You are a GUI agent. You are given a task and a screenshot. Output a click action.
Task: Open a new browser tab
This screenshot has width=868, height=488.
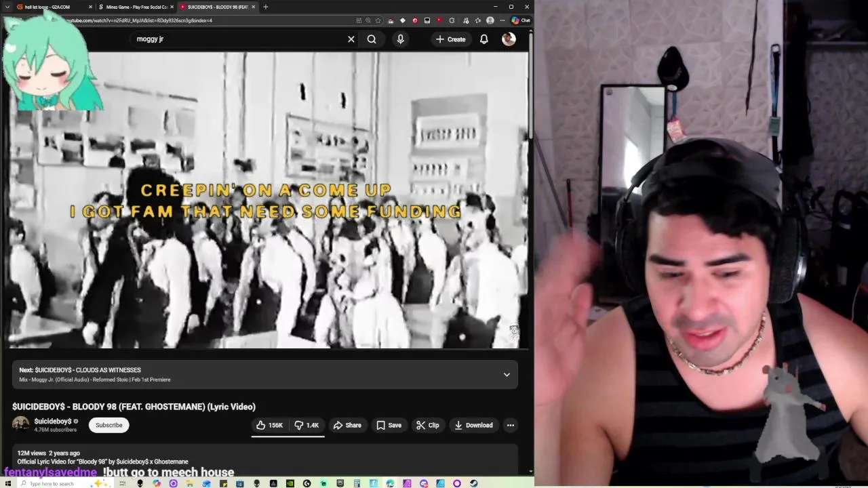pyautogui.click(x=265, y=7)
